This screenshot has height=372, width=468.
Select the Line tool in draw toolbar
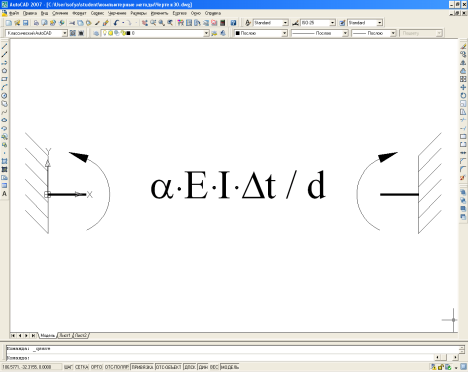click(4, 46)
